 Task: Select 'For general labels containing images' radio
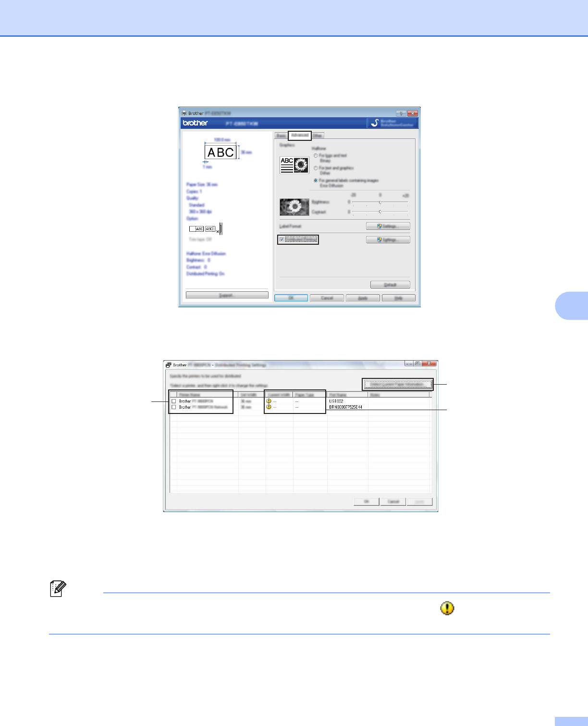click(316, 180)
